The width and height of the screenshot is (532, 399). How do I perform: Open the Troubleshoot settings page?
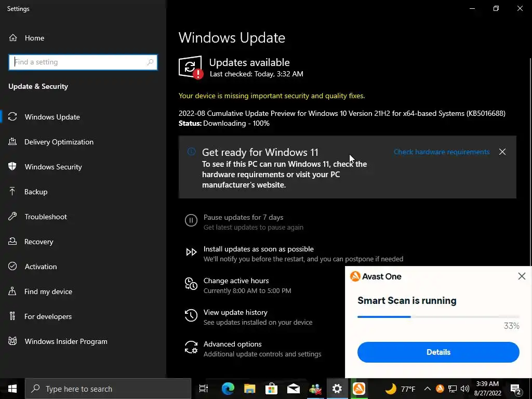pyautogui.click(x=83, y=217)
